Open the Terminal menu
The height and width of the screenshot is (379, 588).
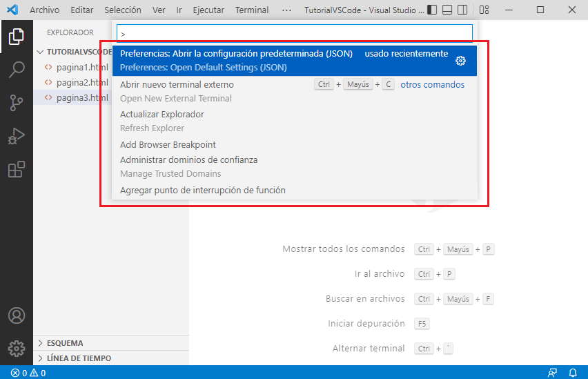[252, 10]
